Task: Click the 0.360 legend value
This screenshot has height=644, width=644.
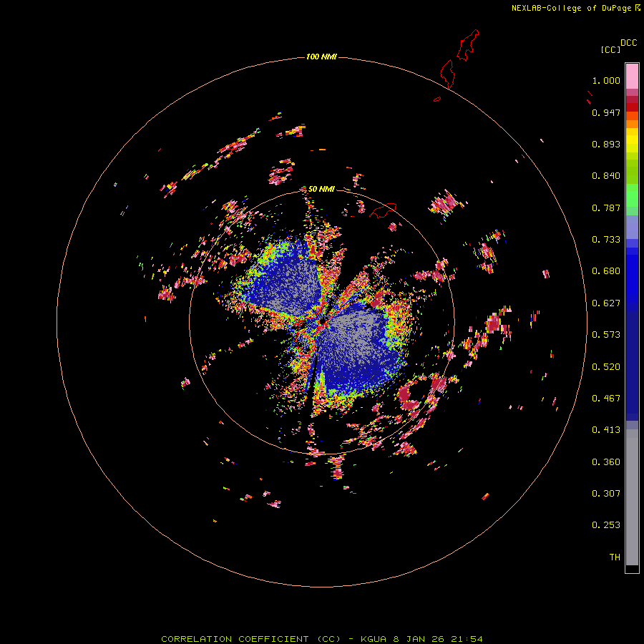Action: point(606,462)
